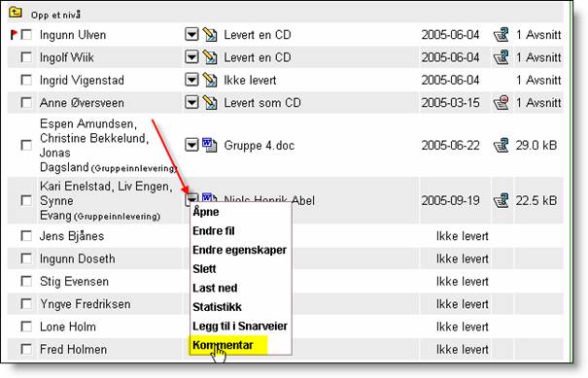Select Endre egenskaper menu entry
The width and height of the screenshot is (588, 378).
(x=239, y=250)
